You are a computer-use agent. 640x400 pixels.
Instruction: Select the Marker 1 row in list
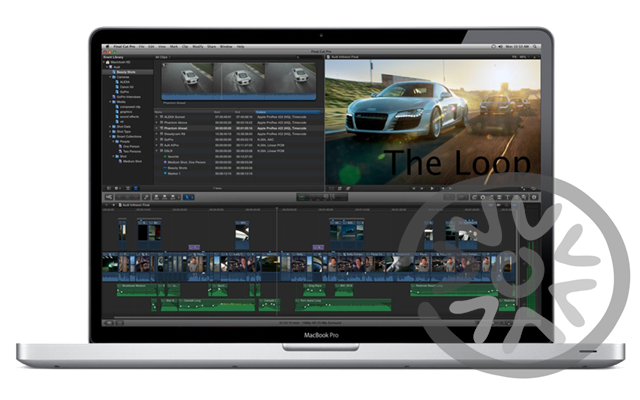coord(237,173)
